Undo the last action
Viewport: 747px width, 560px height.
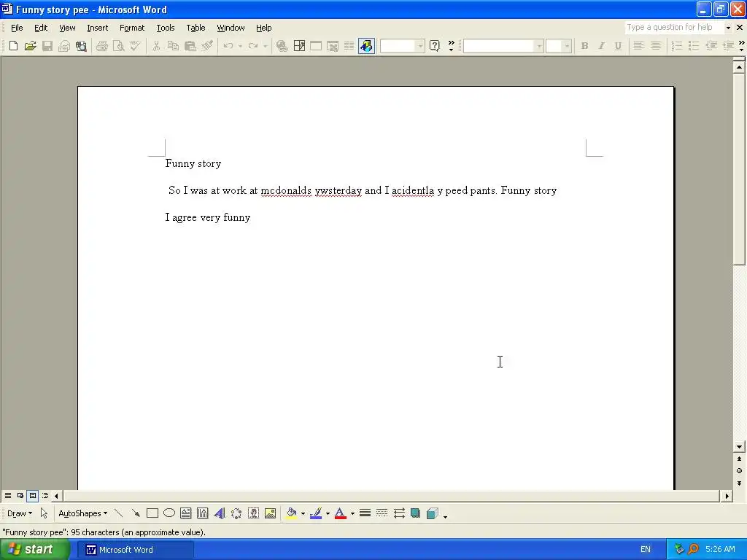[x=228, y=46]
